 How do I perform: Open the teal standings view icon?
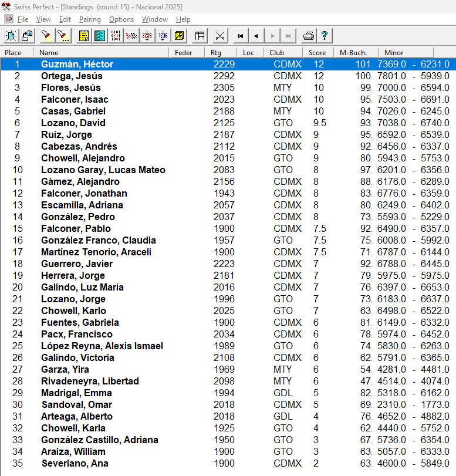pyautogui.click(x=100, y=36)
